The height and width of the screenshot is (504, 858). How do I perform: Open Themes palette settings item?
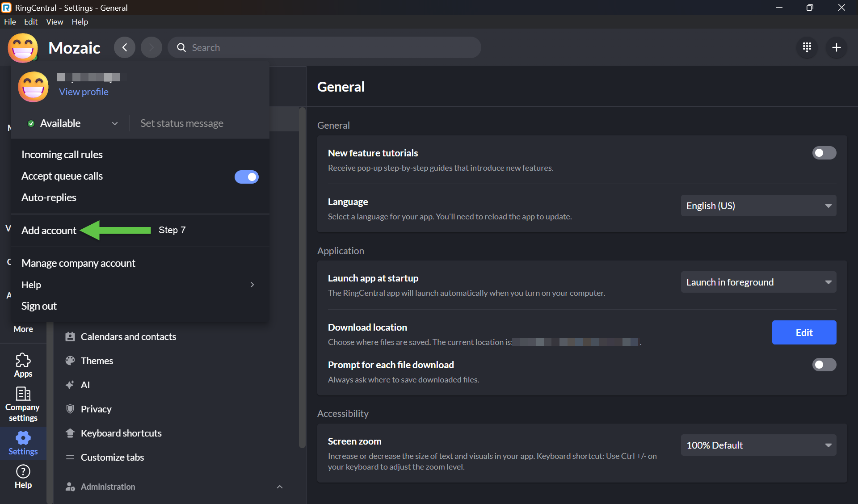tap(97, 361)
